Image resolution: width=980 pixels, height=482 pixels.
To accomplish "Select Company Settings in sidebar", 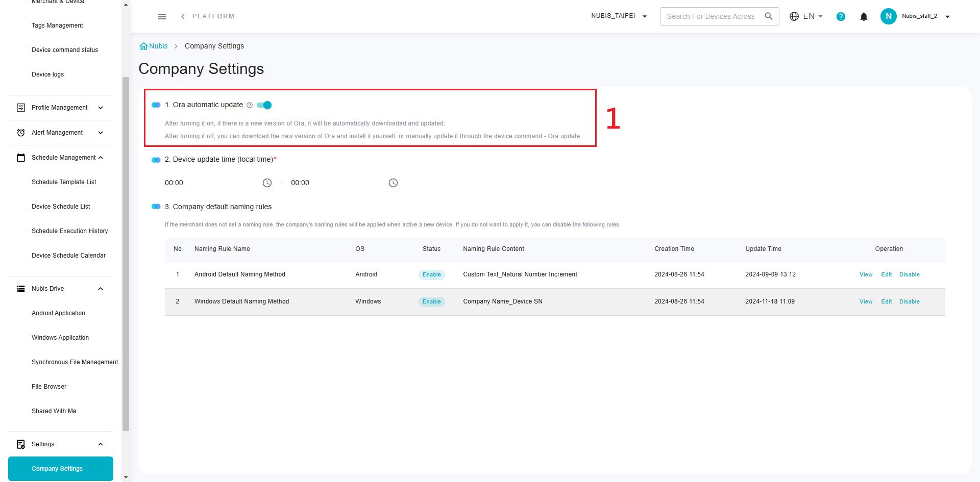I will (61, 469).
